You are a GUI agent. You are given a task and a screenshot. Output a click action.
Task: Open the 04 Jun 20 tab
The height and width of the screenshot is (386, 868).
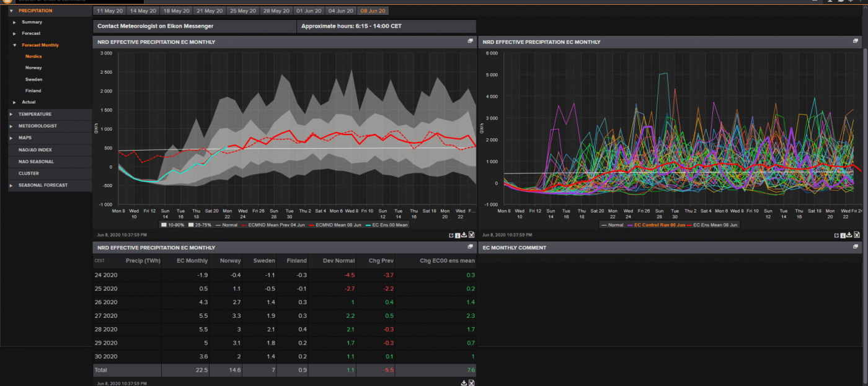pyautogui.click(x=340, y=11)
